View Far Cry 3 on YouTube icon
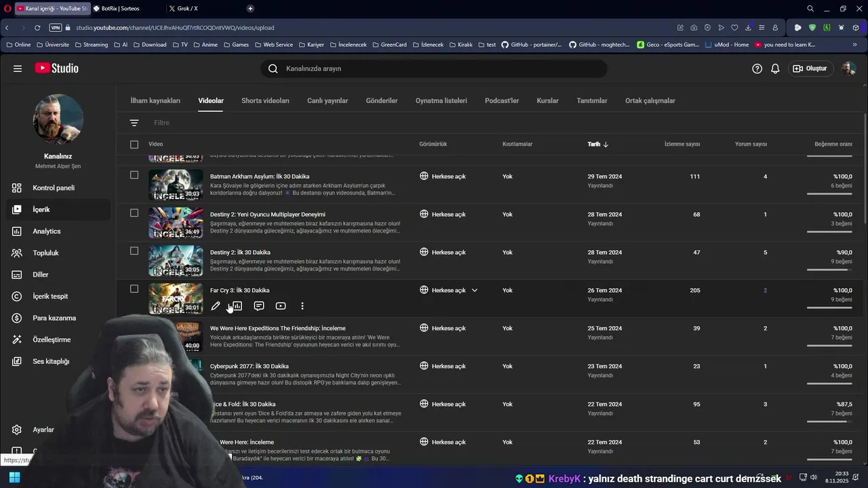This screenshot has width=868, height=488. [281, 306]
